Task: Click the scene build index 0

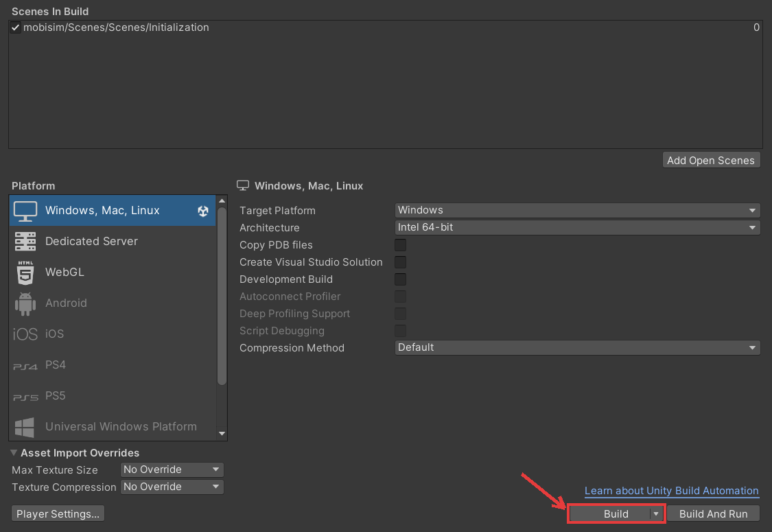Action: [x=756, y=27]
